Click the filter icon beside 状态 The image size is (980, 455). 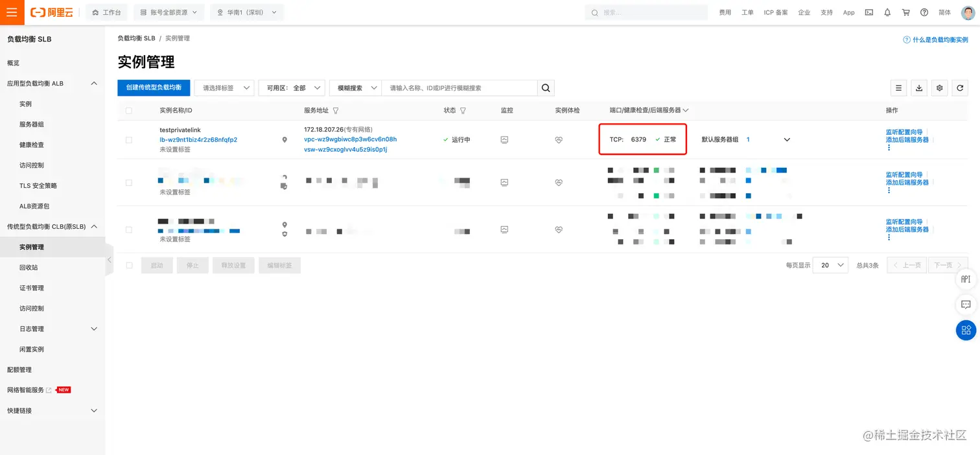pyautogui.click(x=463, y=111)
